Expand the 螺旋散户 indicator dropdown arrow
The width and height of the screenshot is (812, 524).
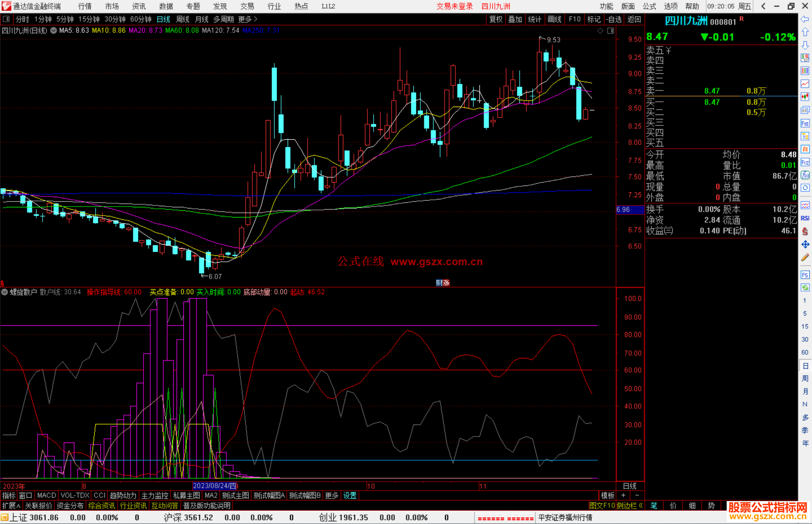pyautogui.click(x=5, y=292)
